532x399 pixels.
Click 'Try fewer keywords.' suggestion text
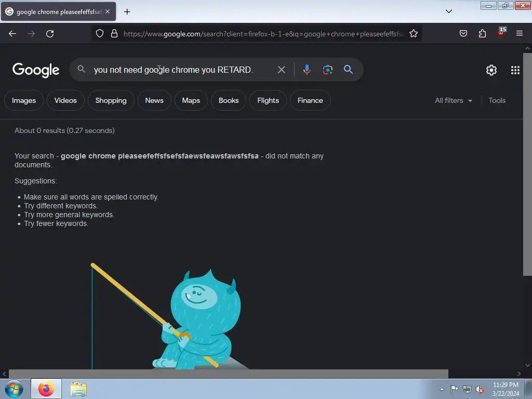(x=56, y=223)
